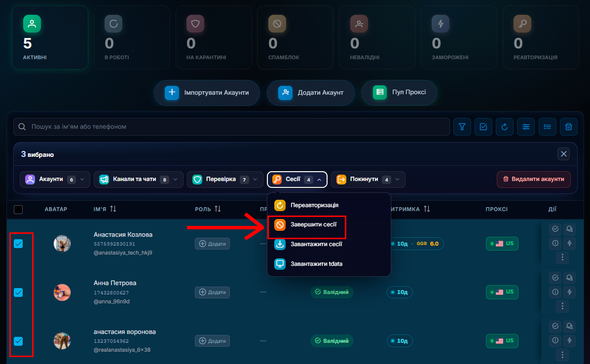The height and width of the screenshot is (364, 590).
Task: Refresh the accounts list
Action: pyautogui.click(x=505, y=127)
